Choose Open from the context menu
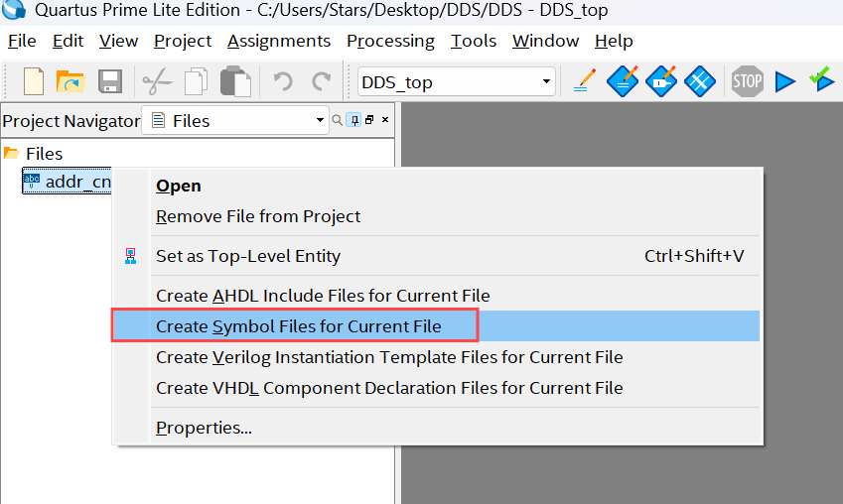 pyautogui.click(x=438, y=186)
